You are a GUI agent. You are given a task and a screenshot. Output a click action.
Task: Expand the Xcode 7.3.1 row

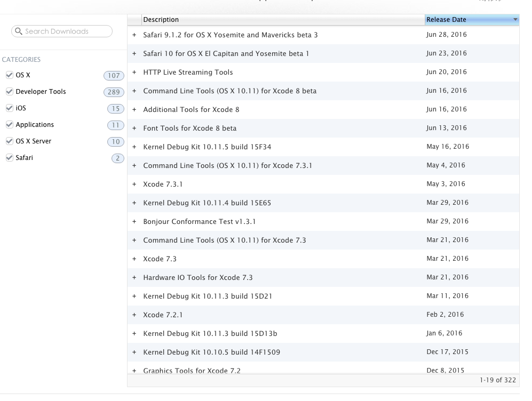(134, 184)
